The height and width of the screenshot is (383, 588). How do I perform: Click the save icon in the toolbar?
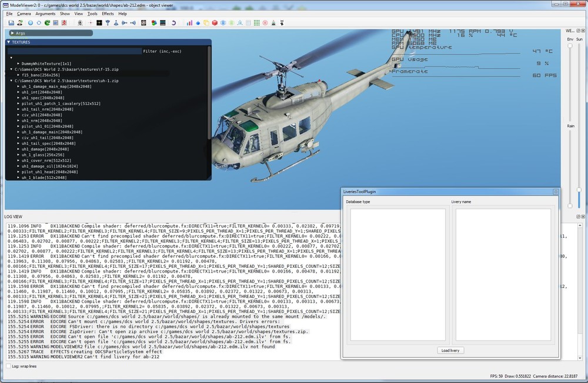[11, 23]
